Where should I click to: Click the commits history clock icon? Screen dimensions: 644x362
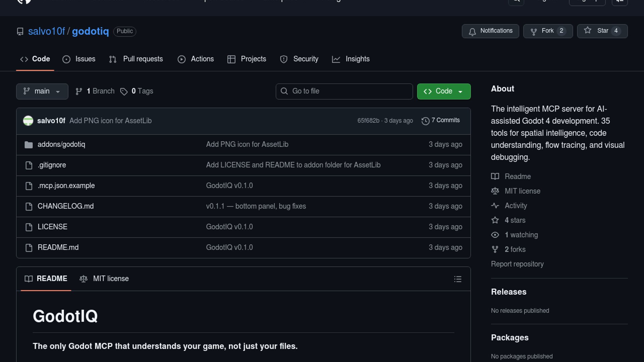click(x=425, y=121)
